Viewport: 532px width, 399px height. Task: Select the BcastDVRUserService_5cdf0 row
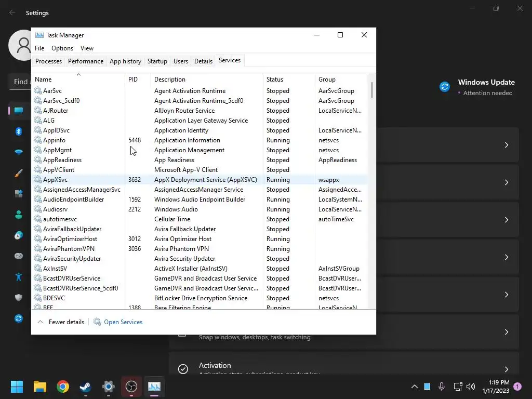coord(199,288)
